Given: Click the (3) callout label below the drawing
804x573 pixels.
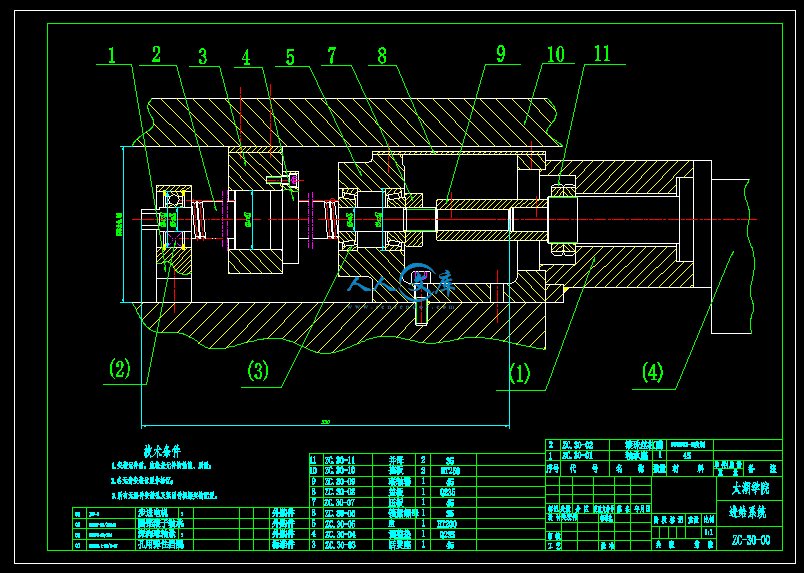Looking at the screenshot, I should (x=258, y=370).
